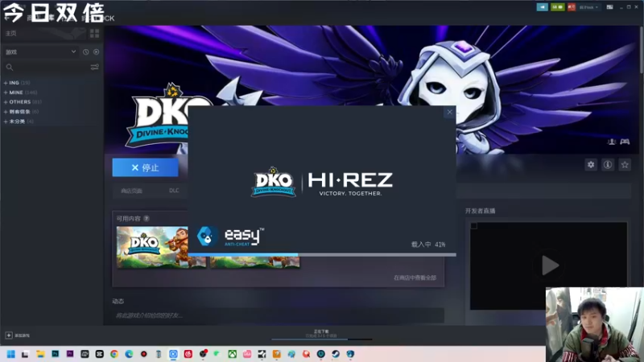This screenshot has height=362, width=644.
Task: Play the developer broadcast video
Action: [x=549, y=265]
